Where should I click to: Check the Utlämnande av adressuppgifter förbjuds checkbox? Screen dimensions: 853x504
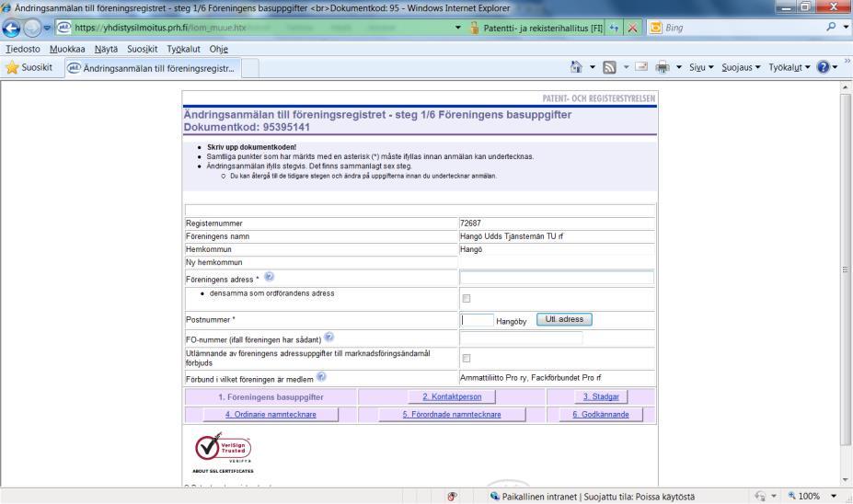(467, 359)
